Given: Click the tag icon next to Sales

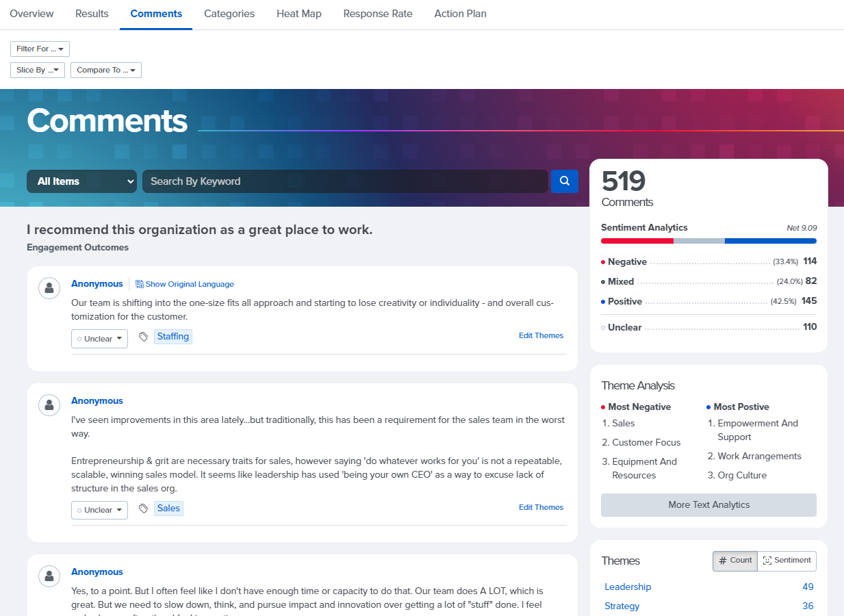Looking at the screenshot, I should coord(143,509).
